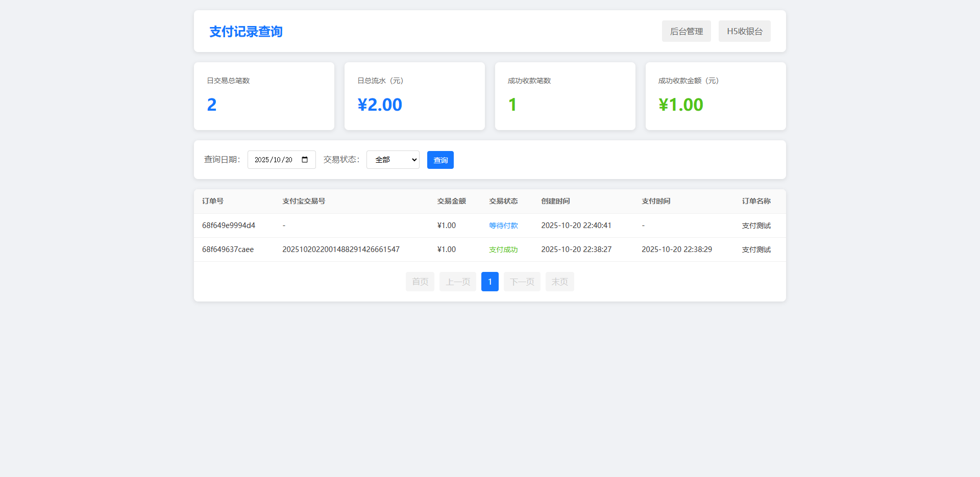The width and height of the screenshot is (980, 477).
Task: Click the 支付成功 status label
Action: point(503,249)
